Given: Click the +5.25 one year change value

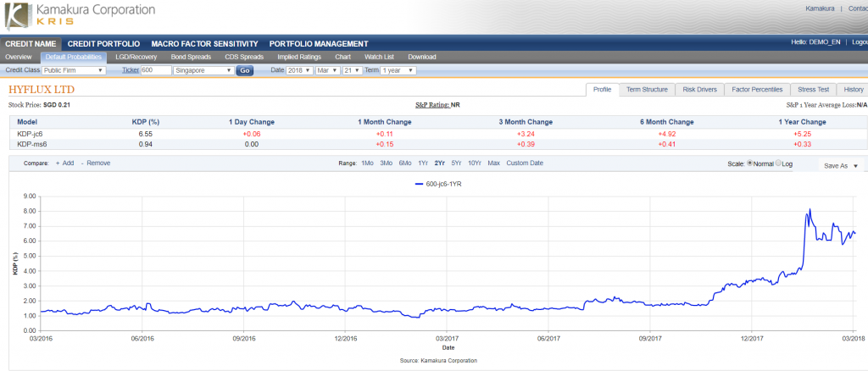Looking at the screenshot, I should coord(802,134).
